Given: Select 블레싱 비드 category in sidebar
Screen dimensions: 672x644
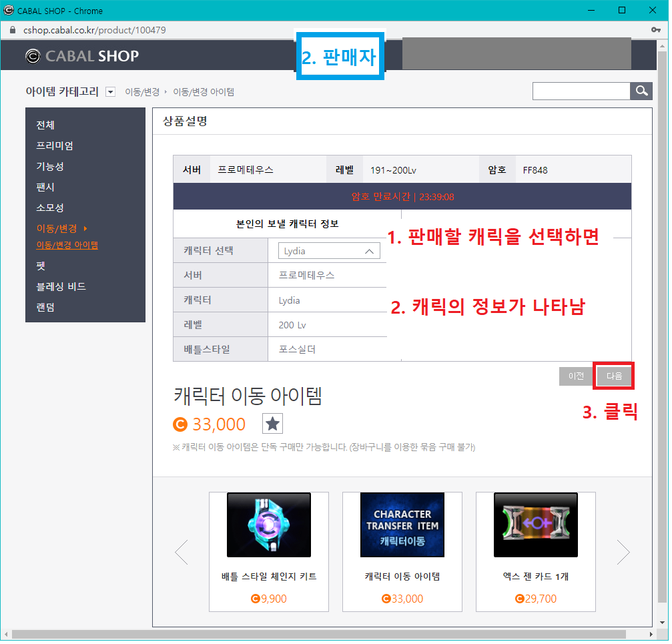Looking at the screenshot, I should click(61, 288).
